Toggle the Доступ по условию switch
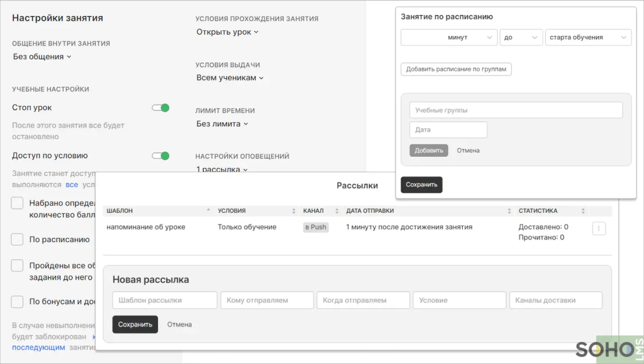This screenshot has width=644, height=364. pyautogui.click(x=161, y=155)
